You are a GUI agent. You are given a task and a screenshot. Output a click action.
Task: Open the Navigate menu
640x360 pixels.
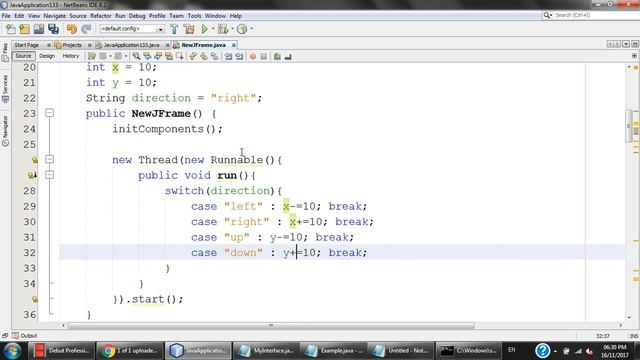pyautogui.click(x=54, y=16)
